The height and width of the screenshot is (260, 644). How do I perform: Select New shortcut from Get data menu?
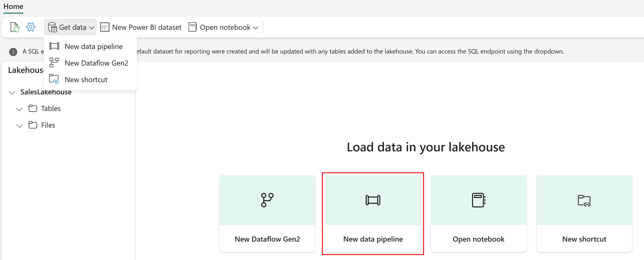pyautogui.click(x=86, y=79)
